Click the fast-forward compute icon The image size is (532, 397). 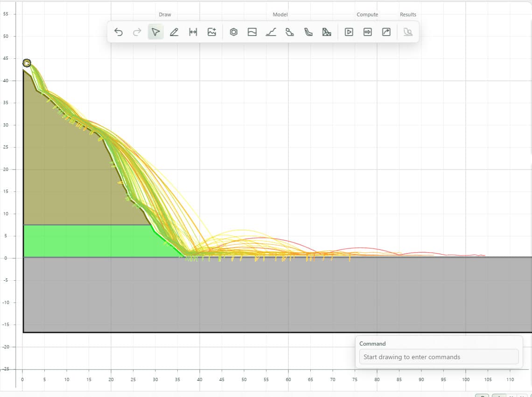(x=367, y=32)
